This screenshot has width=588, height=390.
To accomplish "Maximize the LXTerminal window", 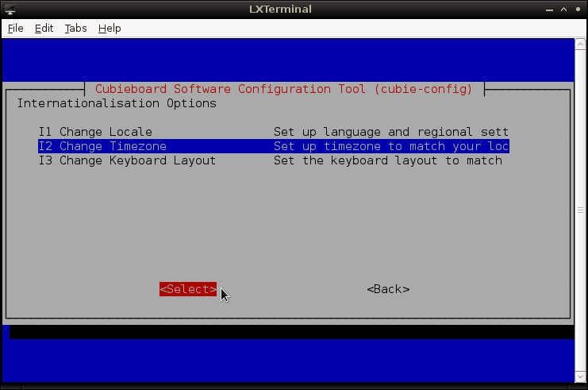I will click(562, 10).
